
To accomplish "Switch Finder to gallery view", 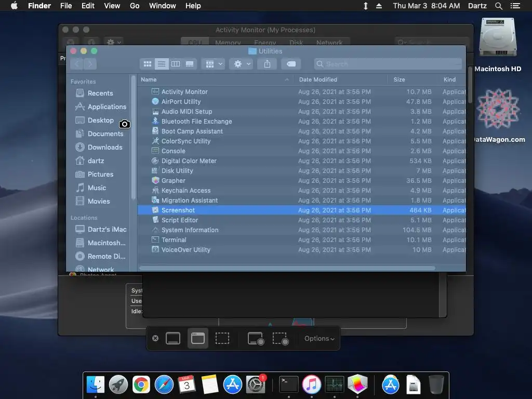I will coord(190,64).
